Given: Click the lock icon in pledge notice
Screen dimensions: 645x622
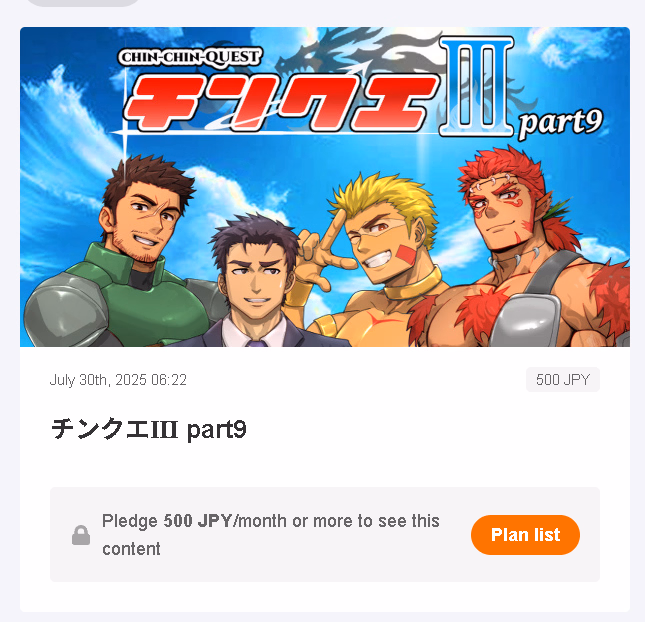Looking at the screenshot, I should pyautogui.click(x=81, y=535).
